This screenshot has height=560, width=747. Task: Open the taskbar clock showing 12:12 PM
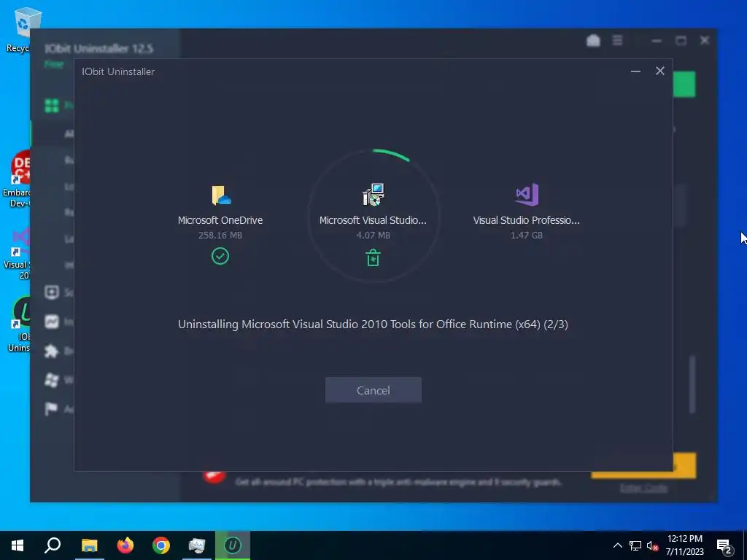coord(685,545)
